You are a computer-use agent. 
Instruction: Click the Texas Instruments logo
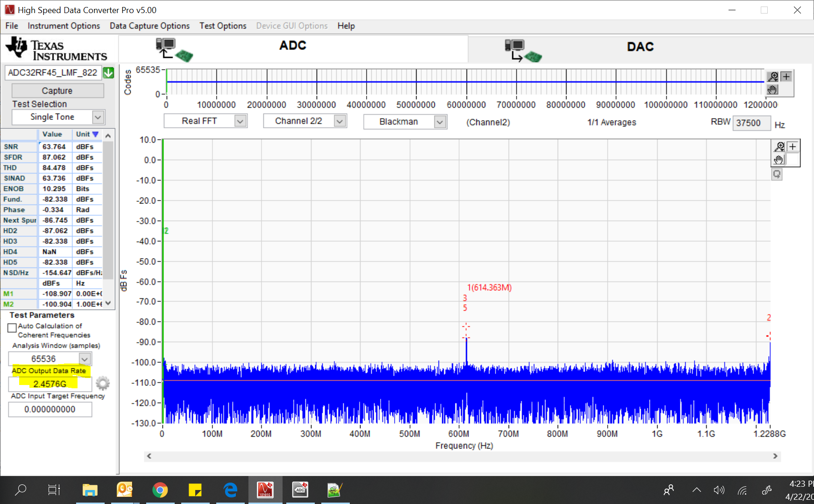pyautogui.click(x=57, y=49)
